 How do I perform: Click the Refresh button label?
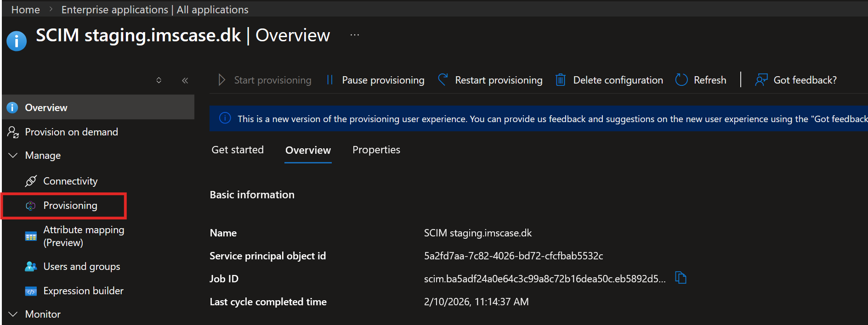710,80
